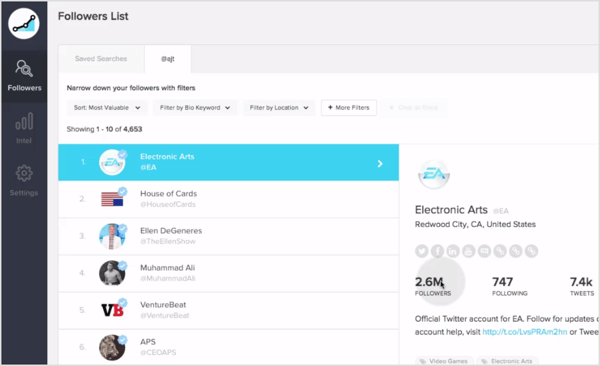Click the app logo with line chart

[24, 24]
